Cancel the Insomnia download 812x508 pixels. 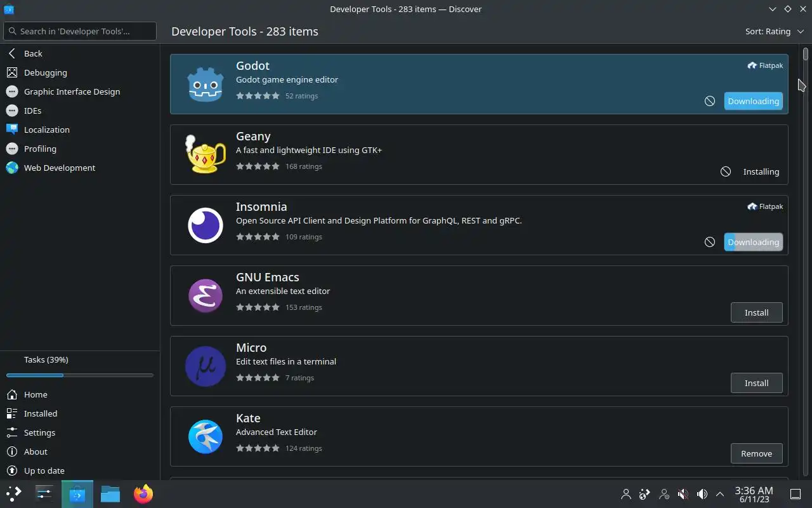tap(710, 242)
